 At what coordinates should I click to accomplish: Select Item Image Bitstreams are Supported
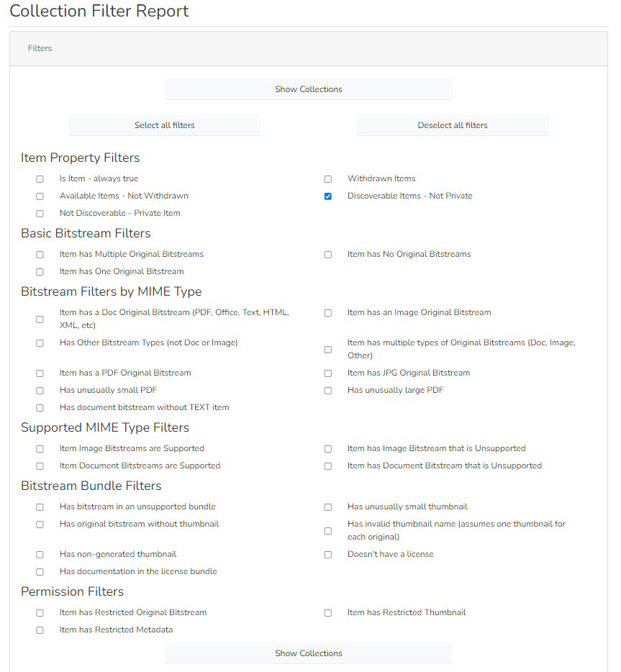[x=40, y=449]
